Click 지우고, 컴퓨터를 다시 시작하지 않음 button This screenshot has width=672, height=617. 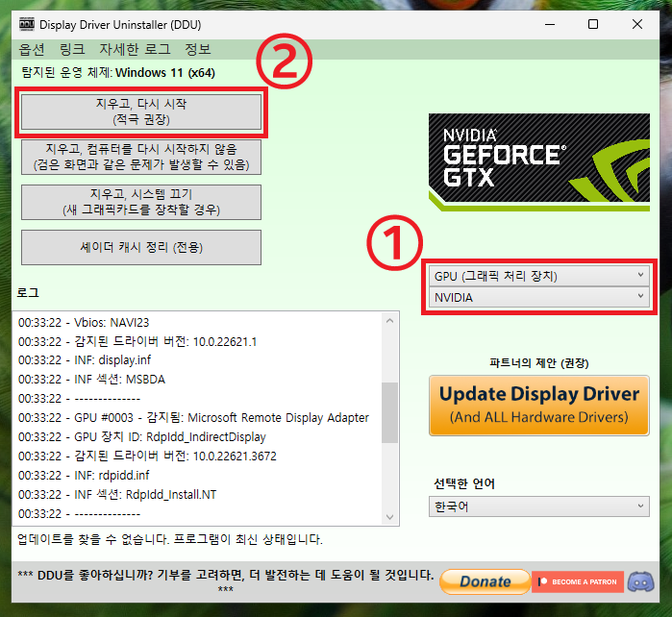click(x=141, y=157)
